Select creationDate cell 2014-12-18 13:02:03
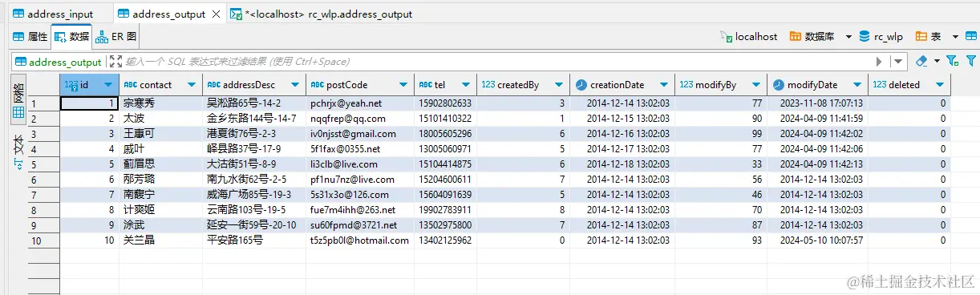 [622, 164]
